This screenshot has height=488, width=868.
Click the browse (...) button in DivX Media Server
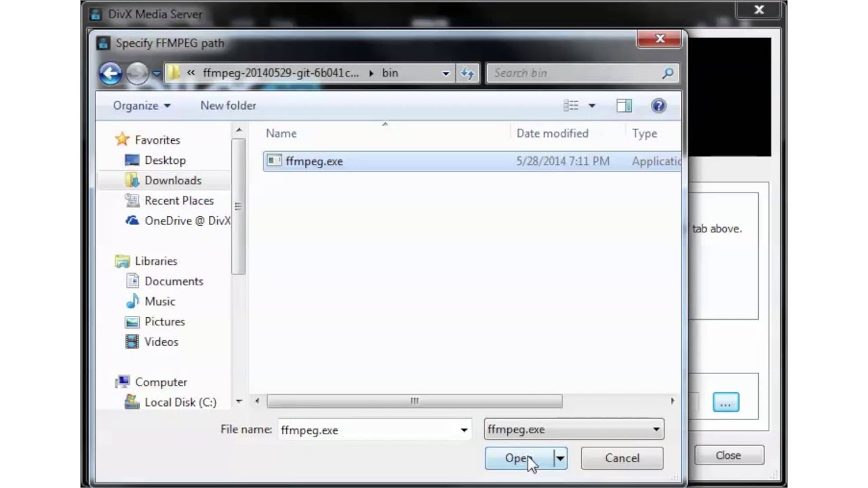[726, 403]
